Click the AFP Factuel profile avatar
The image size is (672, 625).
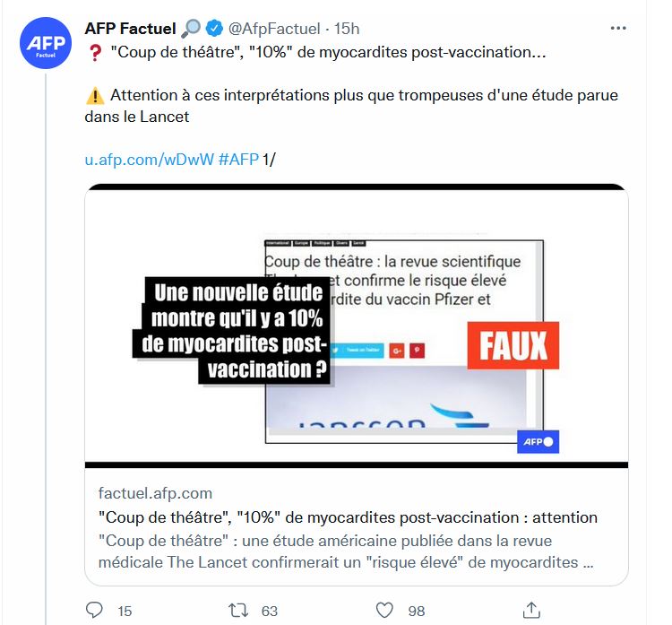(43, 47)
